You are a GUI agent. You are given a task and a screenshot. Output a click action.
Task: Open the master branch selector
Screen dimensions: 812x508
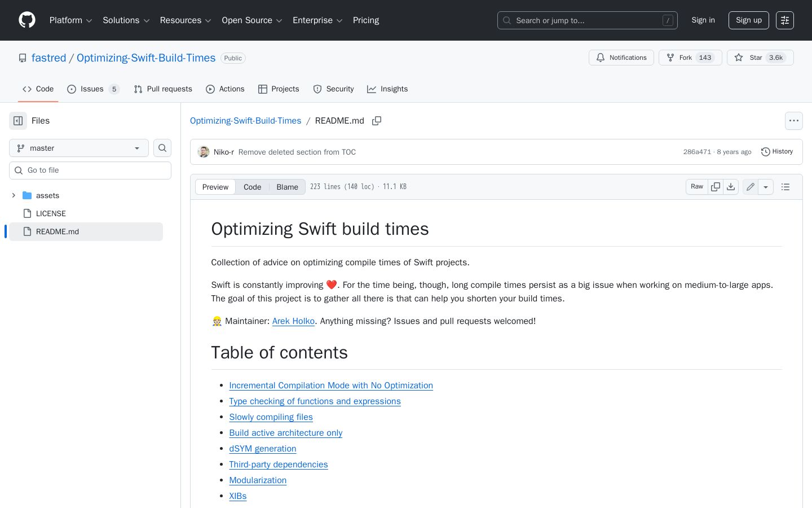[79, 148]
